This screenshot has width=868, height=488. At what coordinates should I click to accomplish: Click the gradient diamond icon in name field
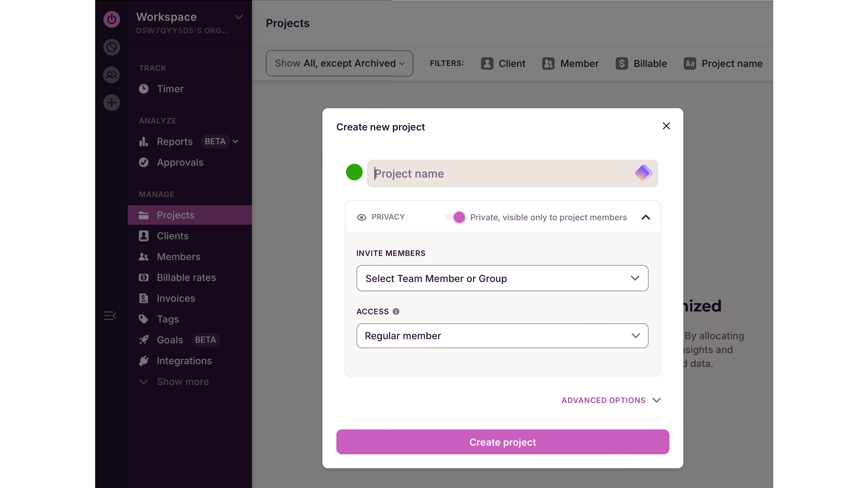[x=643, y=173]
